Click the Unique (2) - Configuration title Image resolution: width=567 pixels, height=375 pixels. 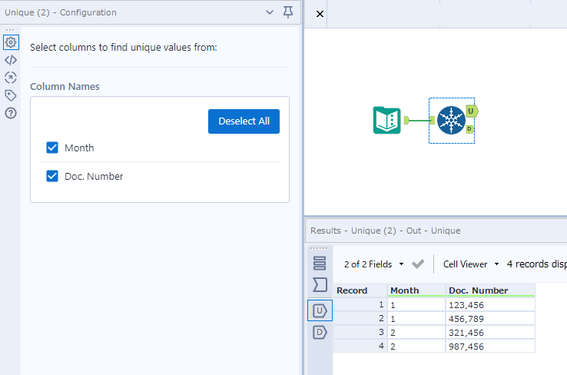pos(60,13)
